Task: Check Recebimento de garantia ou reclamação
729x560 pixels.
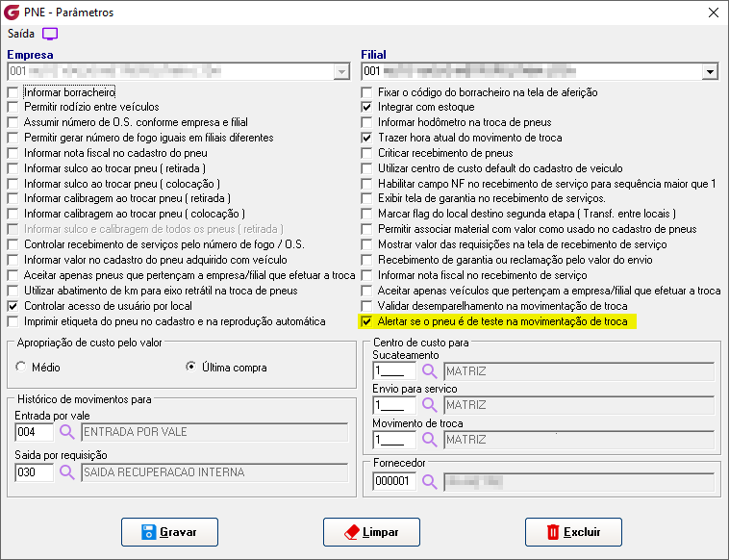Action: (366, 261)
